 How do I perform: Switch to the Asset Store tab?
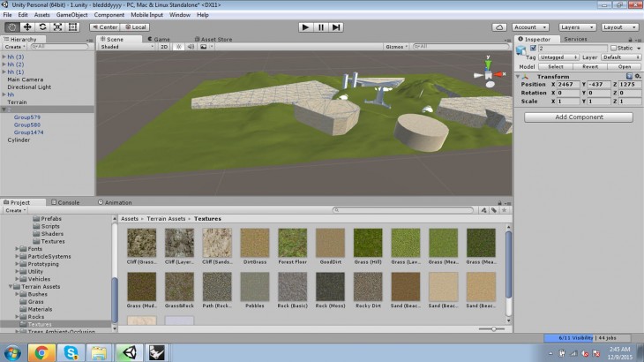coord(215,39)
